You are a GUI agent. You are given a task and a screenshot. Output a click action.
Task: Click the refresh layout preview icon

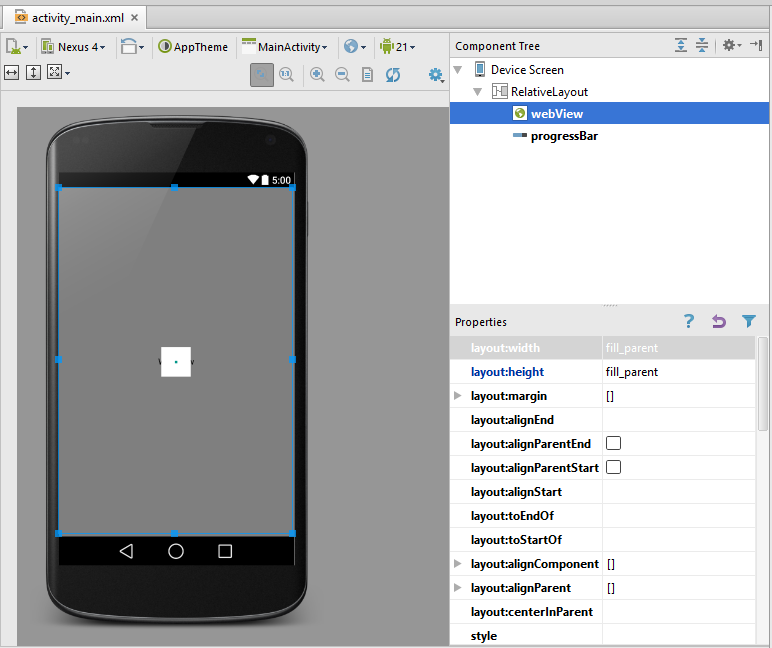click(393, 74)
